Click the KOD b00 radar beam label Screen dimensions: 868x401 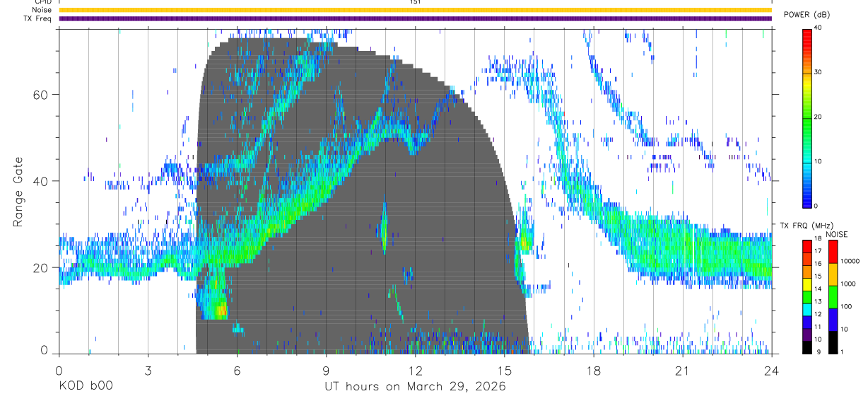pyautogui.click(x=86, y=387)
